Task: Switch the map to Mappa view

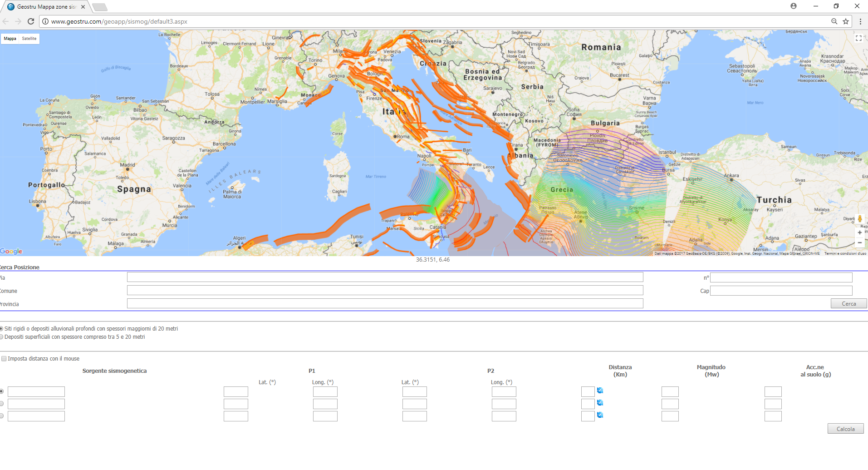Action: click(10, 39)
